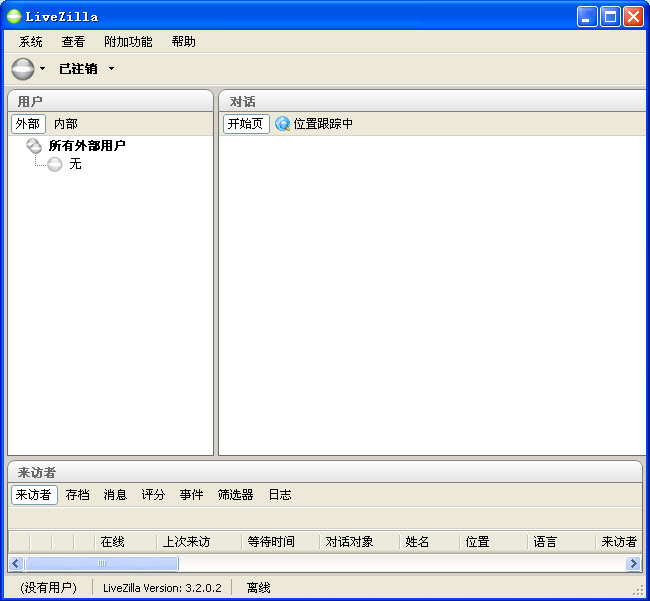The height and width of the screenshot is (601, 650).
Task: Click the 位置 column header
Action: tap(494, 541)
